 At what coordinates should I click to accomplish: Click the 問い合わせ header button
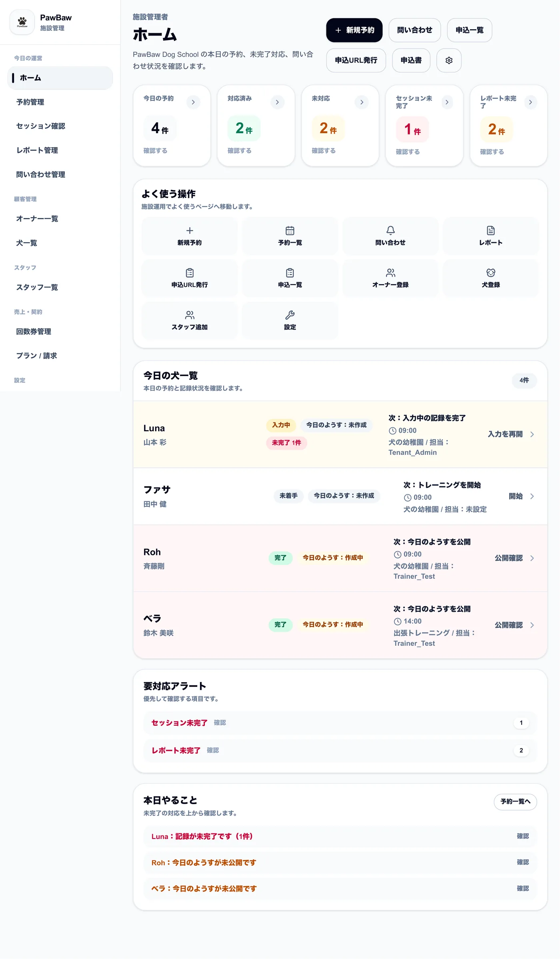[x=414, y=30]
